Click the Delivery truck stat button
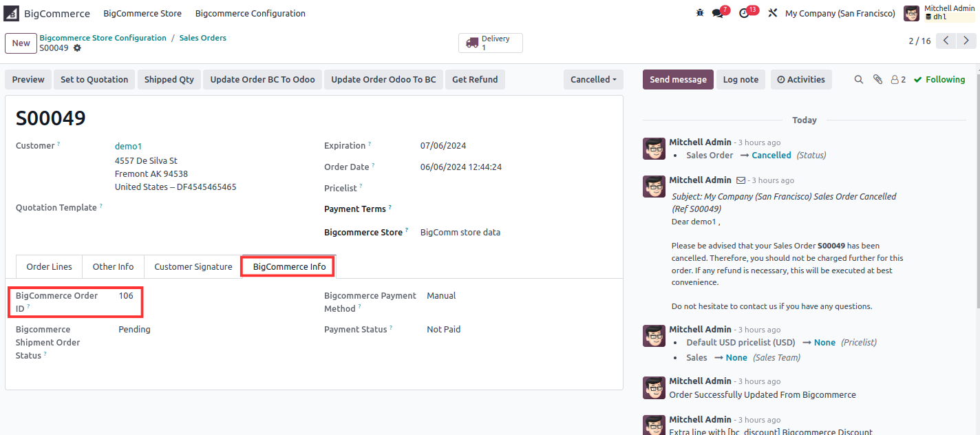The height and width of the screenshot is (435, 980). point(491,43)
